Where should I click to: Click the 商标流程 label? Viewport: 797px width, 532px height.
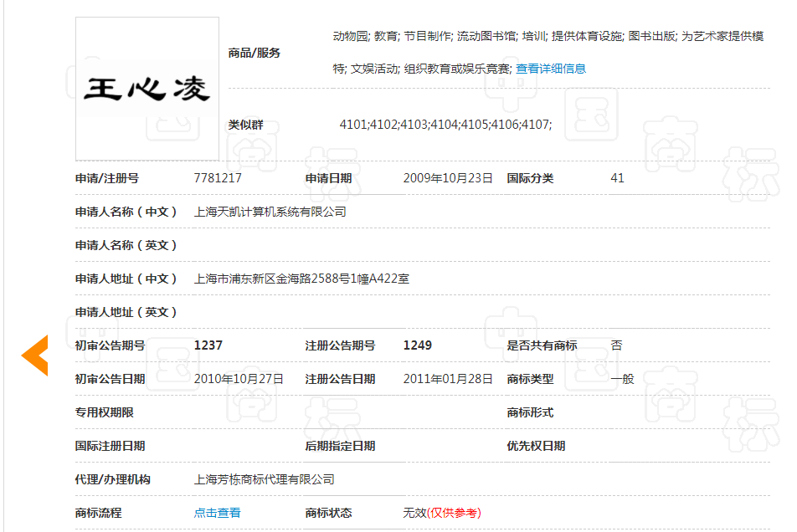coord(99,513)
